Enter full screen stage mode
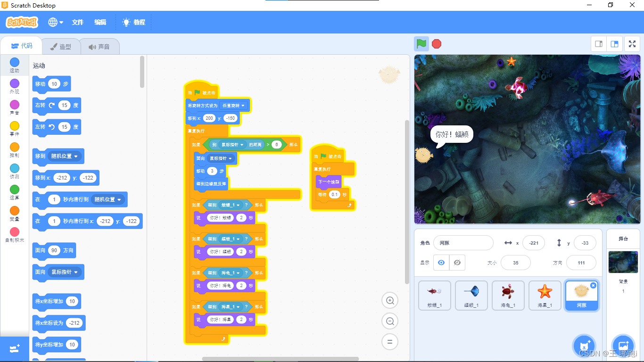This screenshot has height=362, width=644. [x=632, y=44]
